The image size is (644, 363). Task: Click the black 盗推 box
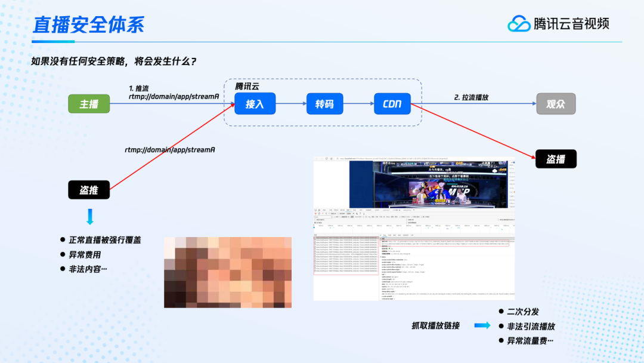coord(89,190)
